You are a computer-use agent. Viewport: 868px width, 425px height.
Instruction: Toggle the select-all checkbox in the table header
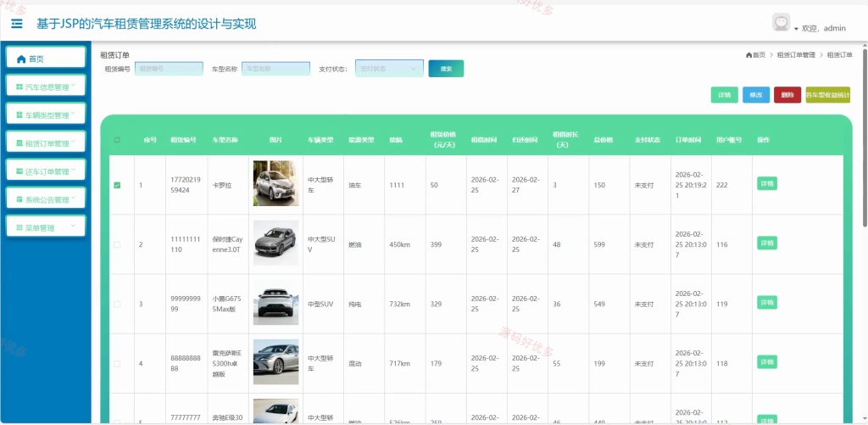coord(117,140)
